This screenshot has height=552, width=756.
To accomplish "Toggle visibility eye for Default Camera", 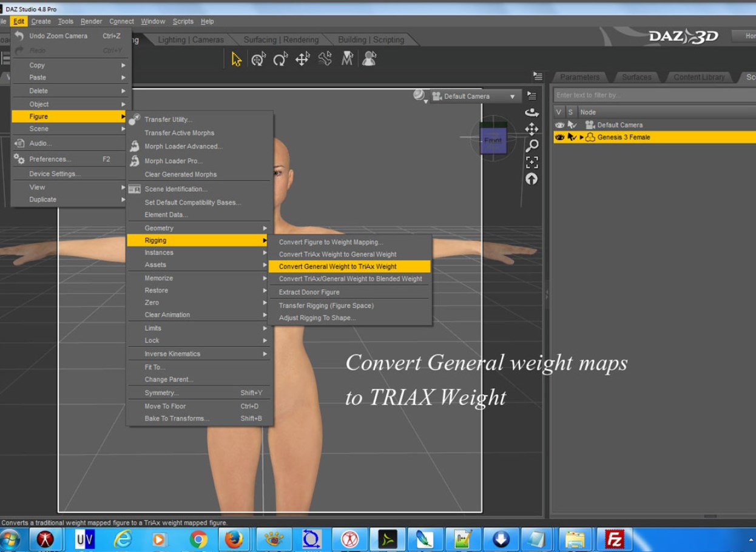I will coord(559,125).
